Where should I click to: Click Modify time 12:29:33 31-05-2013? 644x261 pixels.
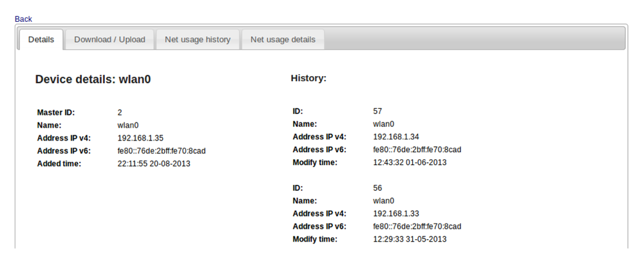[410, 239]
